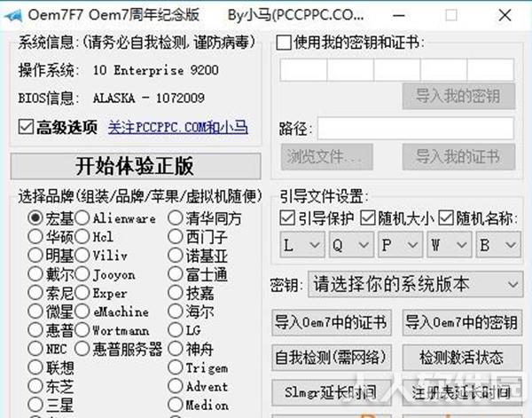
Task: Click 导入Oem7中的密钥 button
Action: [x=462, y=322]
